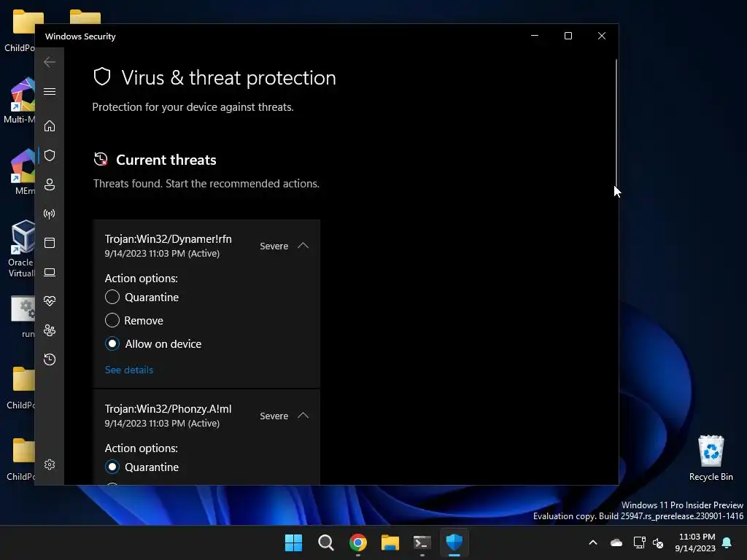Show hidden system tray icons

click(x=593, y=542)
